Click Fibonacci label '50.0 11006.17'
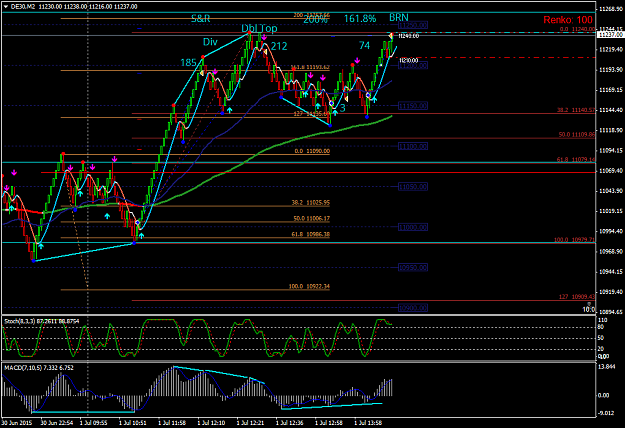 click(311, 219)
